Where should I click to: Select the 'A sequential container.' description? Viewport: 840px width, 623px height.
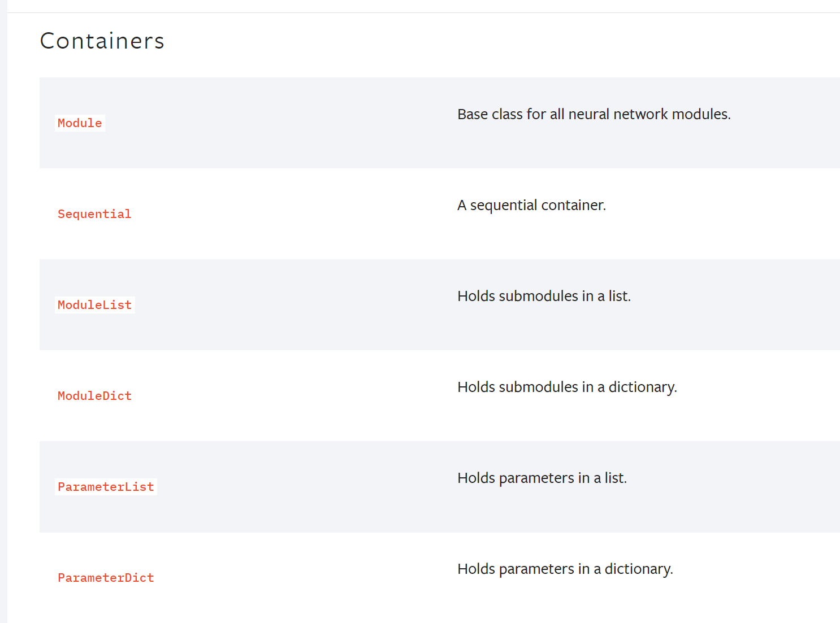pos(531,205)
